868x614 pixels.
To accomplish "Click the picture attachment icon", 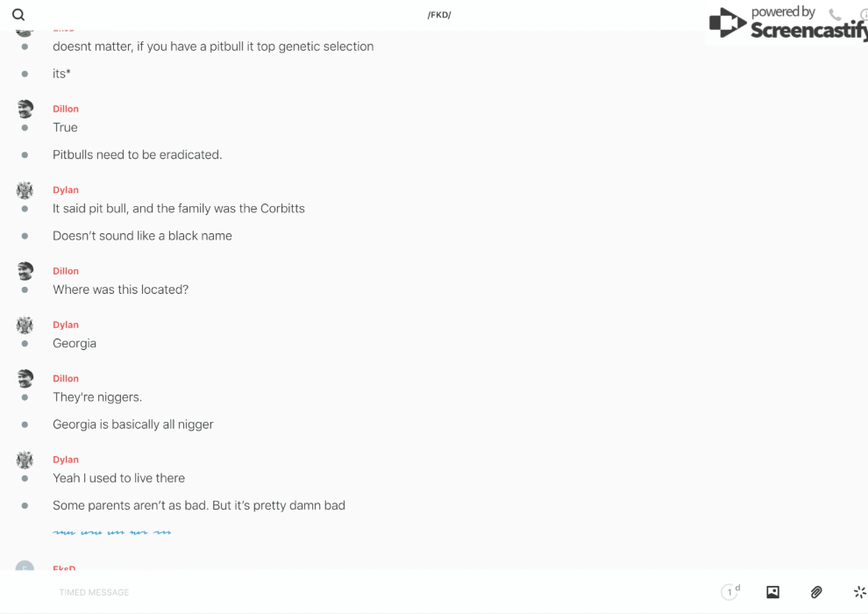I will 772,592.
